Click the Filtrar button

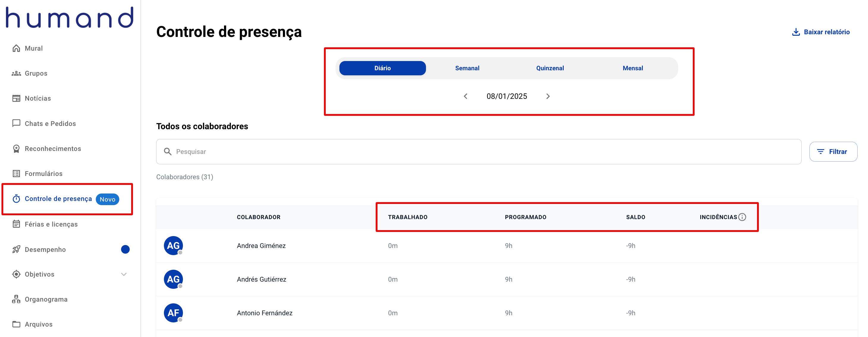833,152
